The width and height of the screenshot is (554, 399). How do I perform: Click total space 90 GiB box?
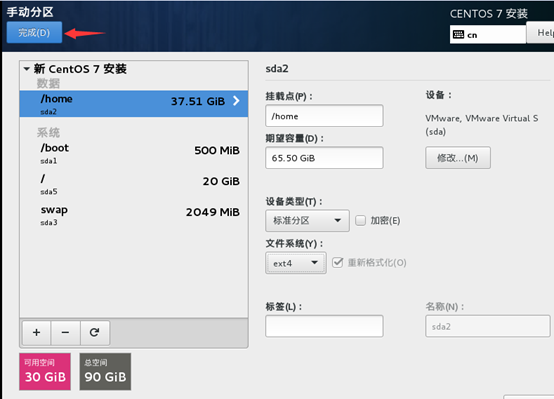(x=105, y=371)
